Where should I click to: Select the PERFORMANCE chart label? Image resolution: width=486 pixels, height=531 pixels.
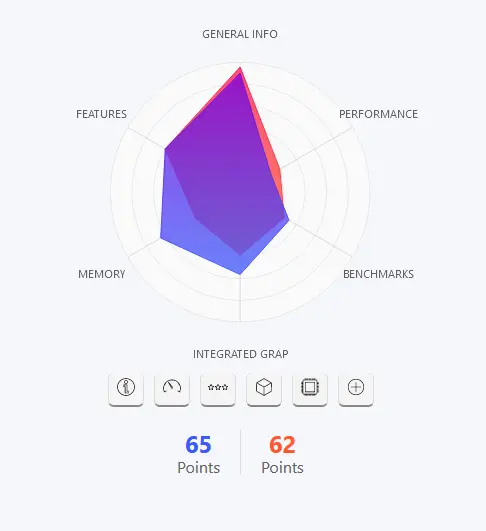click(378, 114)
